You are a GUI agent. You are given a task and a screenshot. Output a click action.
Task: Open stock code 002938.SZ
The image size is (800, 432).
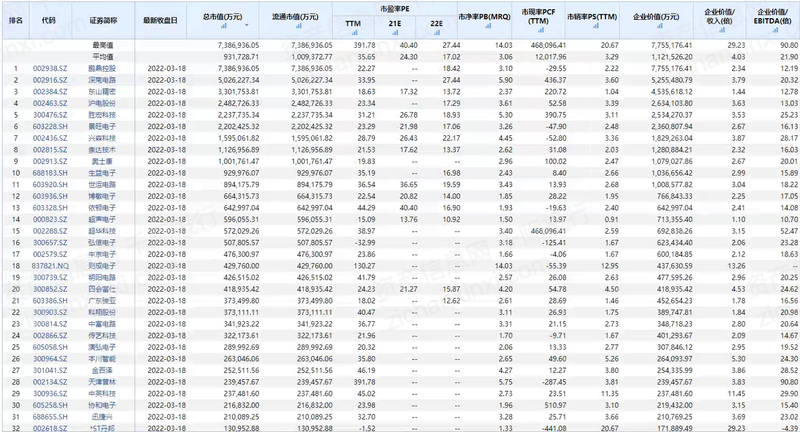point(50,68)
